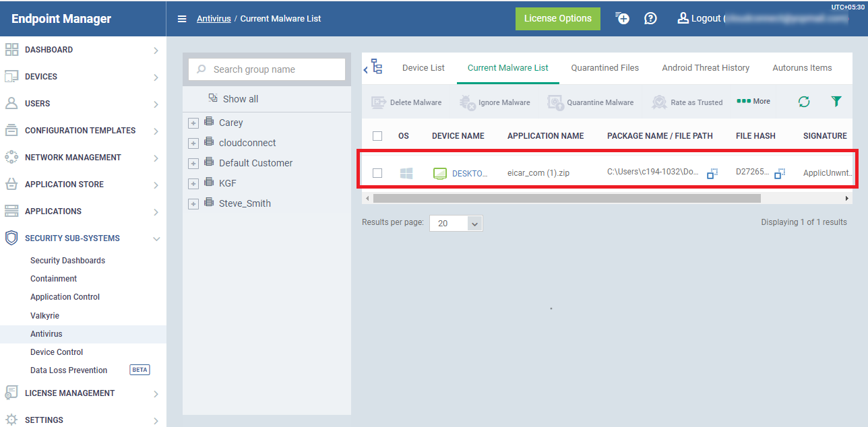Click the Delete Malware button
Image resolution: width=868 pixels, height=427 pixels.
click(x=407, y=102)
